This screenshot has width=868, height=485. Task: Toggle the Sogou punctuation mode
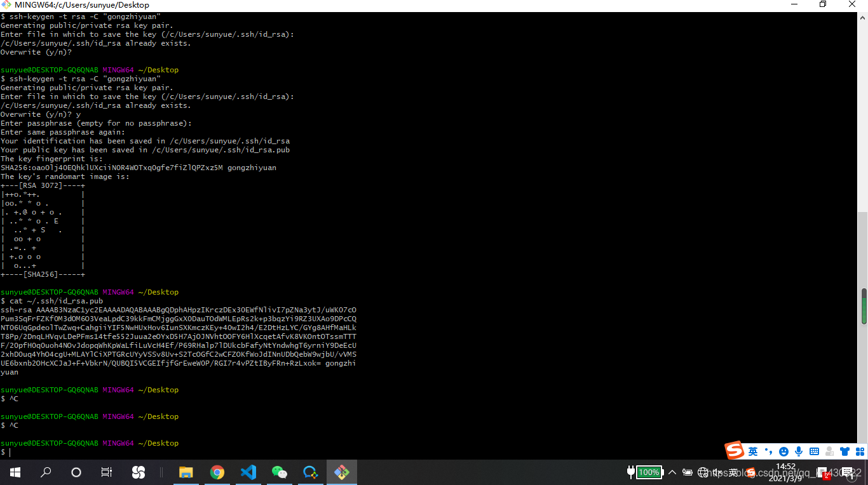tap(768, 451)
